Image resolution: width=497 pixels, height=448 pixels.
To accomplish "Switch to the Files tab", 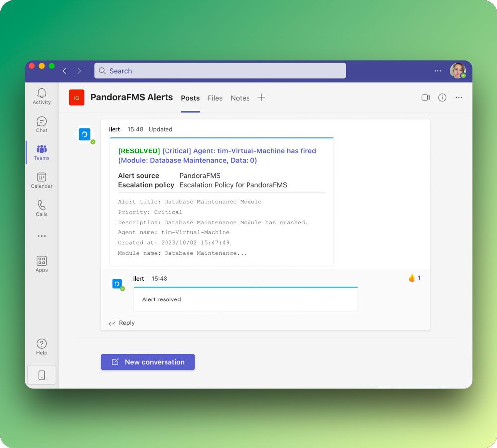I will pos(215,98).
